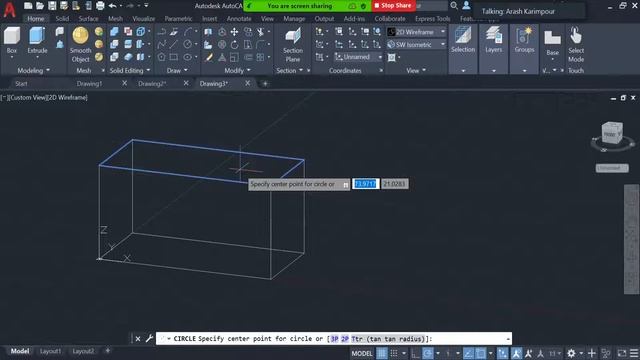Open the Select Mode touch tool
The height and width of the screenshot is (360, 640).
click(576, 45)
